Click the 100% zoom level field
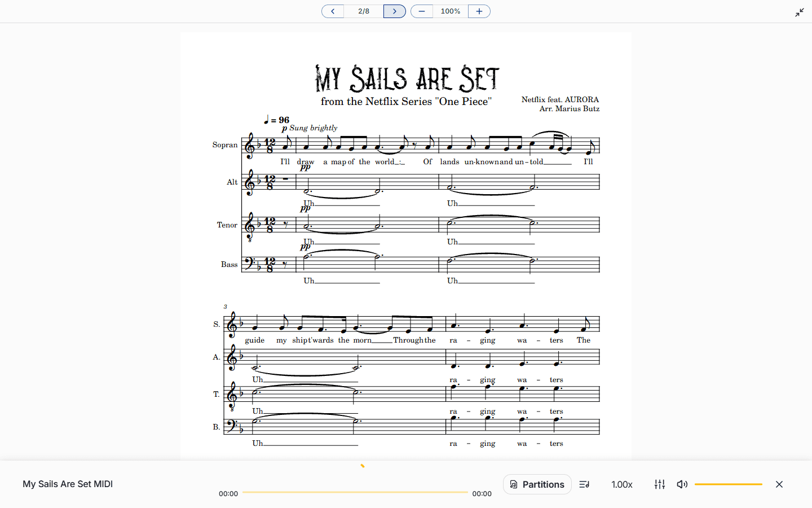Image resolution: width=812 pixels, height=508 pixels. (x=451, y=11)
